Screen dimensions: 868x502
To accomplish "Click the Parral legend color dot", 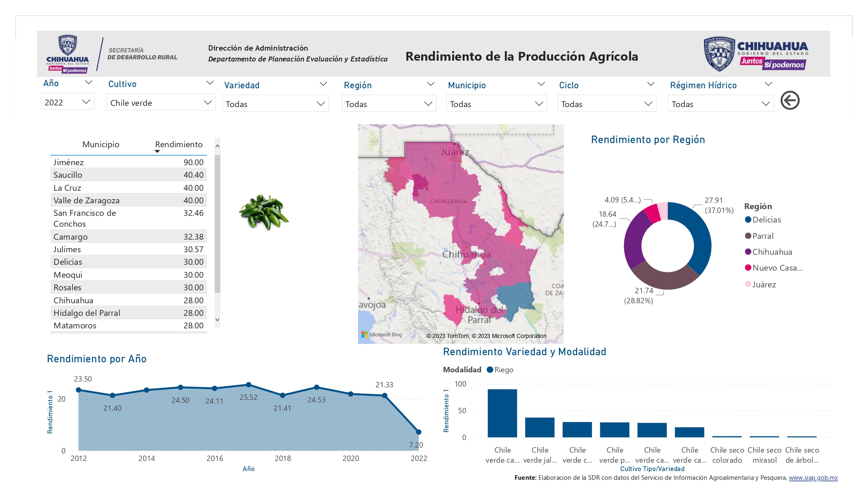I will coord(748,236).
